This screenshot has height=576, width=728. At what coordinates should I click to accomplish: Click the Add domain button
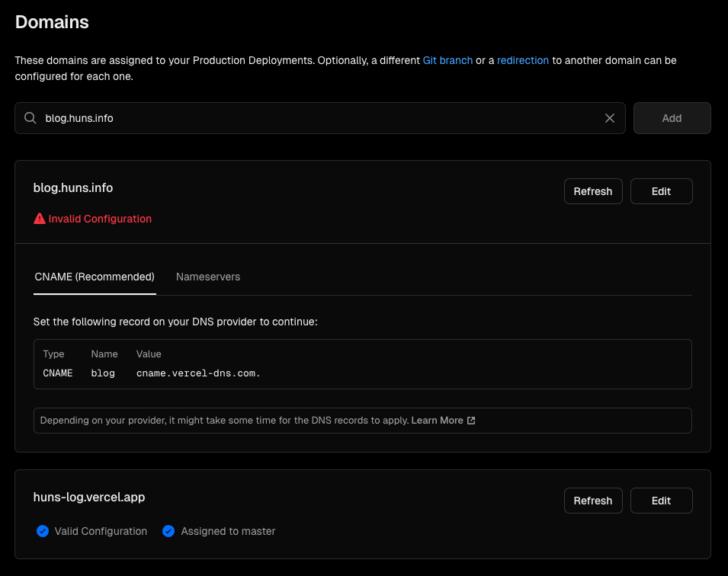(x=672, y=118)
